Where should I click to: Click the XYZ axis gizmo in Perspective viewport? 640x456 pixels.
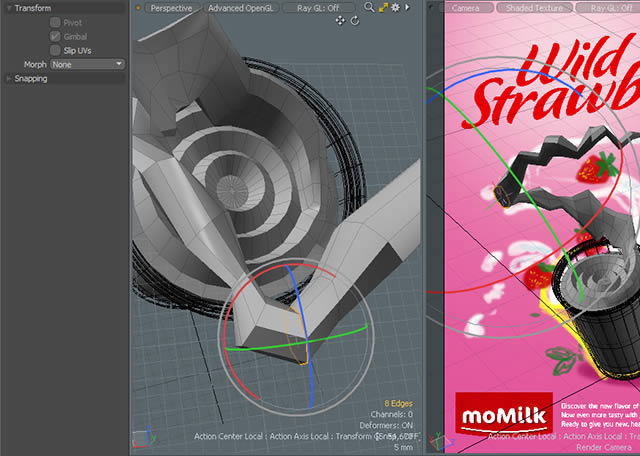(x=143, y=437)
